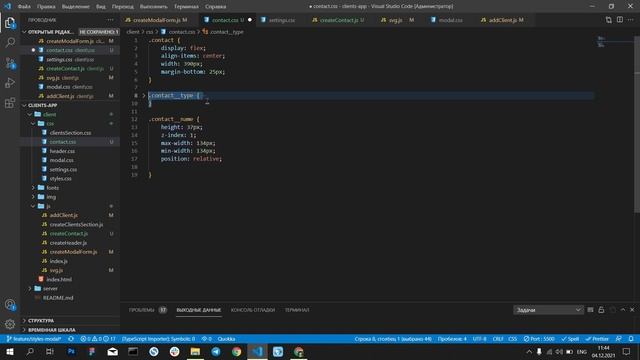This screenshot has height=360, width=640.
Task: Expand the img folder
Action: (33, 197)
